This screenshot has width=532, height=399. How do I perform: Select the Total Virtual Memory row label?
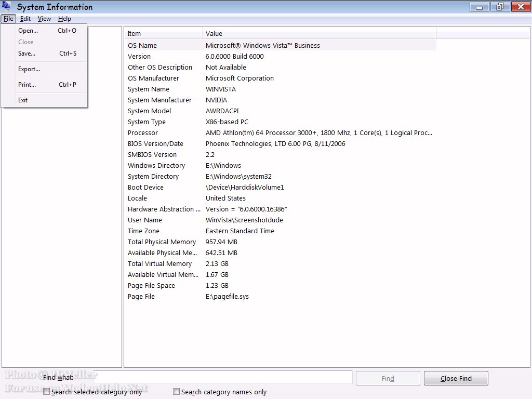160,263
